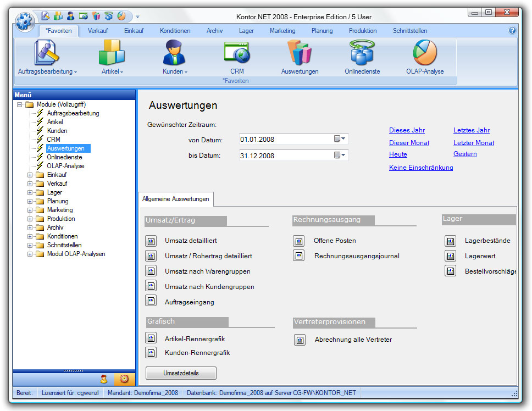532x411 pixels.
Task: Open the Marketing ribbon tab
Action: point(282,31)
